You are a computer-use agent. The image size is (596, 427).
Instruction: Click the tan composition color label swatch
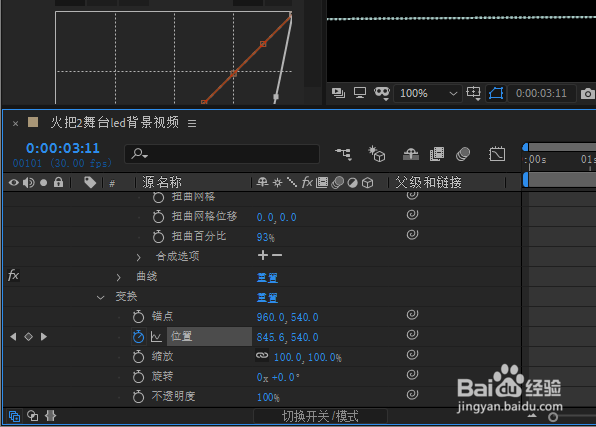(x=33, y=122)
